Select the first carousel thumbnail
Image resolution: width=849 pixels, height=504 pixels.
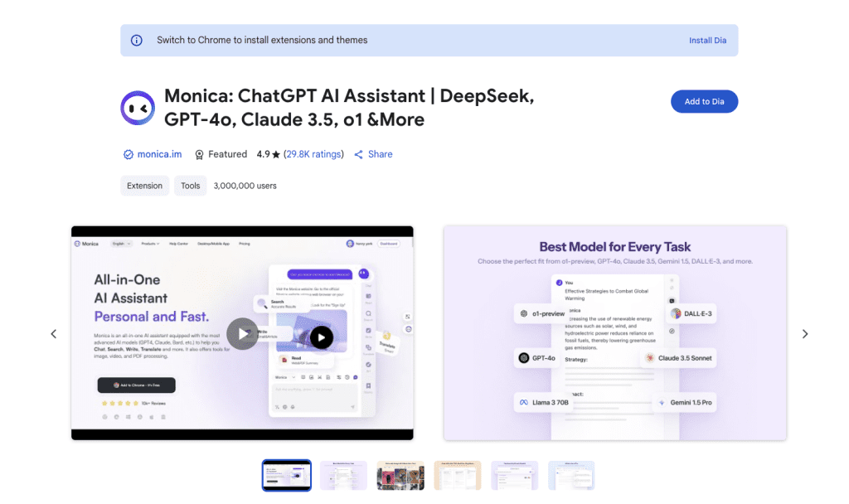286,475
